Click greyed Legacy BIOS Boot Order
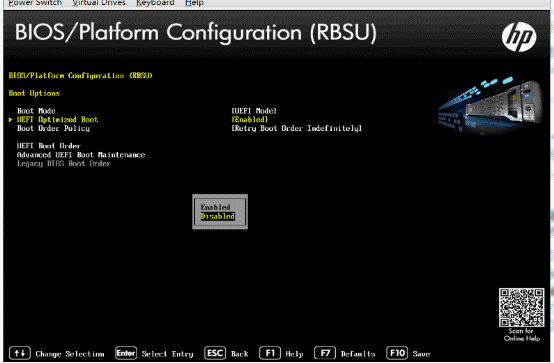The image size is (554, 363). tap(64, 164)
